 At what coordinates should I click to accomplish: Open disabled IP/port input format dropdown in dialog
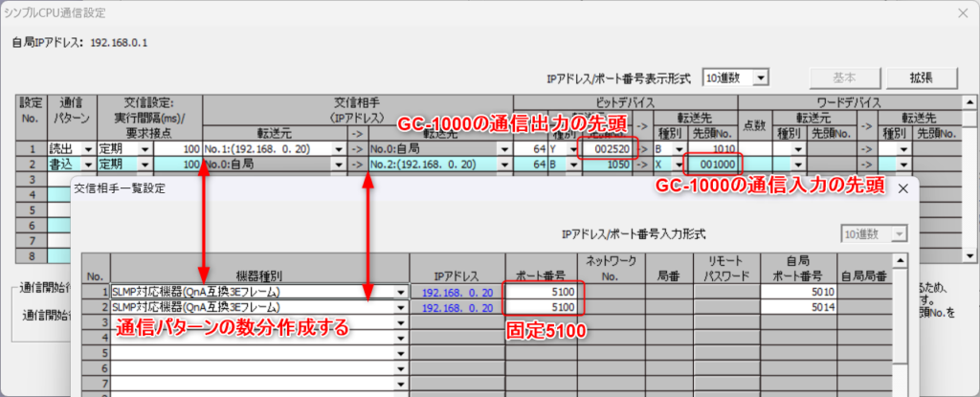pos(900,233)
